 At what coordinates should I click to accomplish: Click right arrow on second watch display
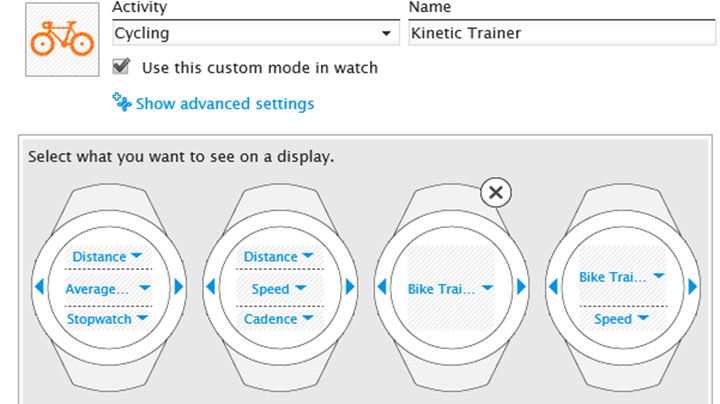350,287
